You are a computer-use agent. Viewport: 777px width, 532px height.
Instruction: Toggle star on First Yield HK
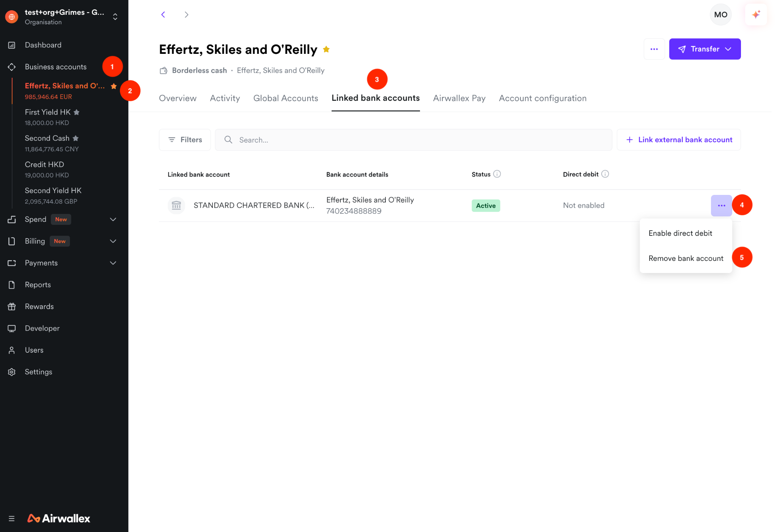[77, 112]
